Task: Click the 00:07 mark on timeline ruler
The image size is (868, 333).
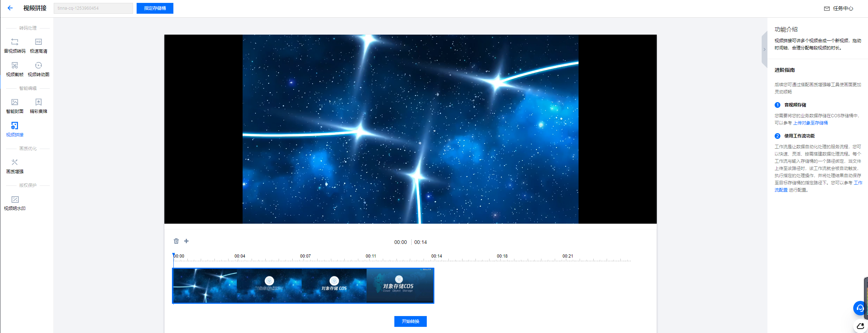Action: [305, 256]
